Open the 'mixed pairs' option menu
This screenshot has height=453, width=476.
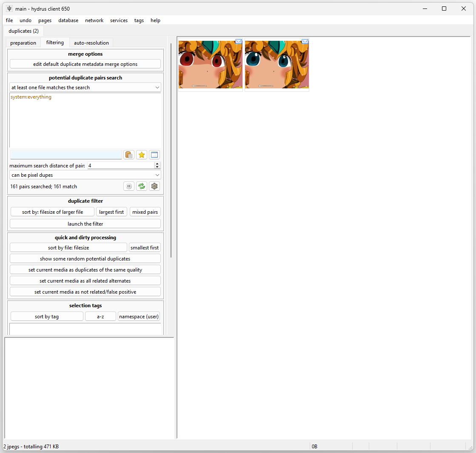click(145, 212)
